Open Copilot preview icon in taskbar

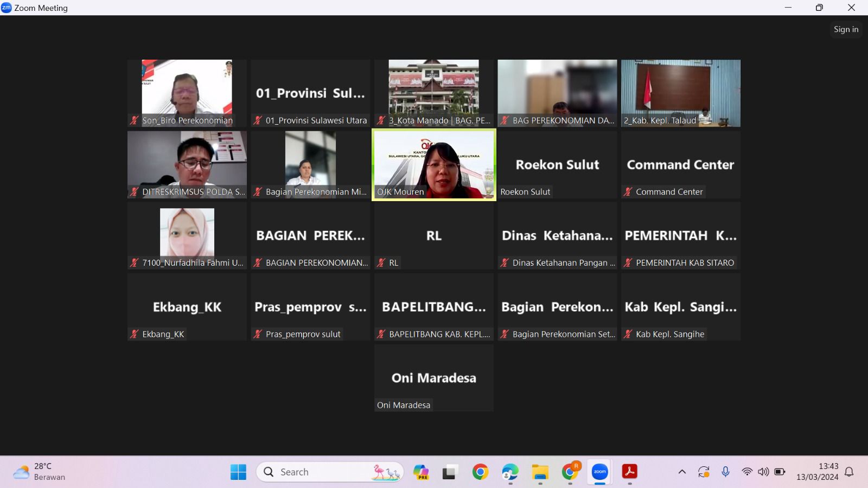pos(421,472)
